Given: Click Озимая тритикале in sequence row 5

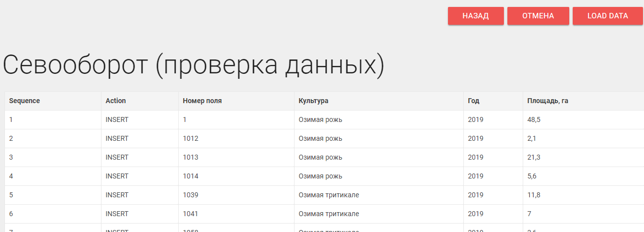Looking at the screenshot, I should coord(329,195).
